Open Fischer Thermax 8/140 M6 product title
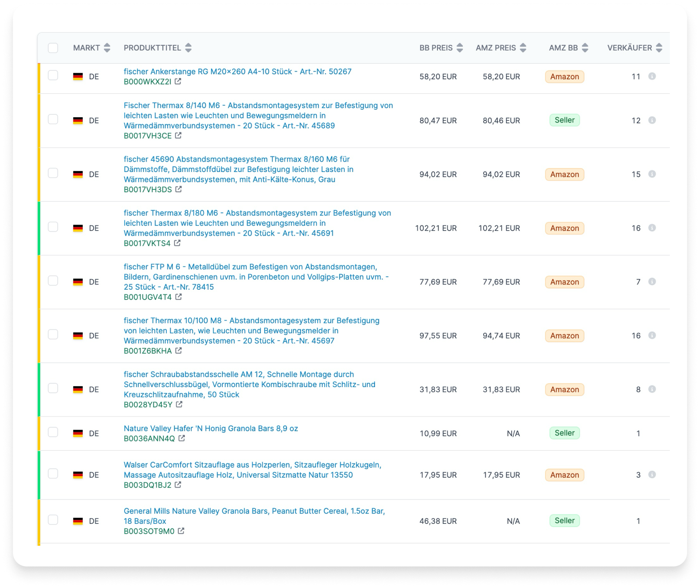700x588 pixels. 258,116
